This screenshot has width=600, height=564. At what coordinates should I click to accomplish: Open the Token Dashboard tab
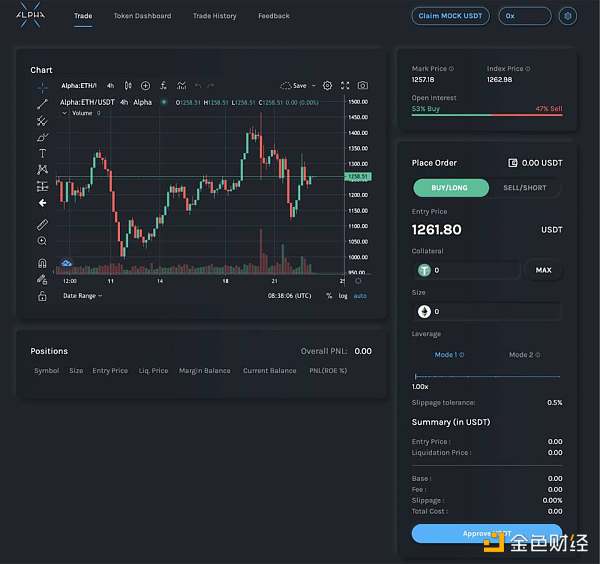(142, 16)
